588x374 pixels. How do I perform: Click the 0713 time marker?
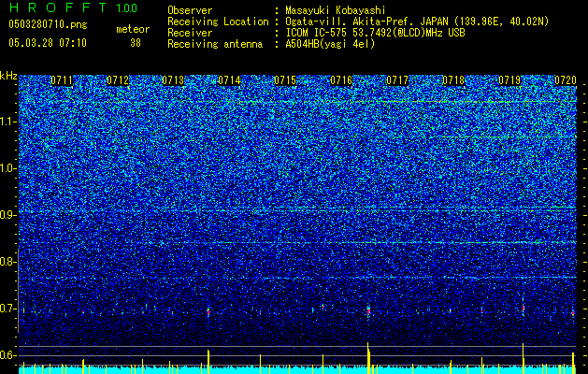[174, 80]
